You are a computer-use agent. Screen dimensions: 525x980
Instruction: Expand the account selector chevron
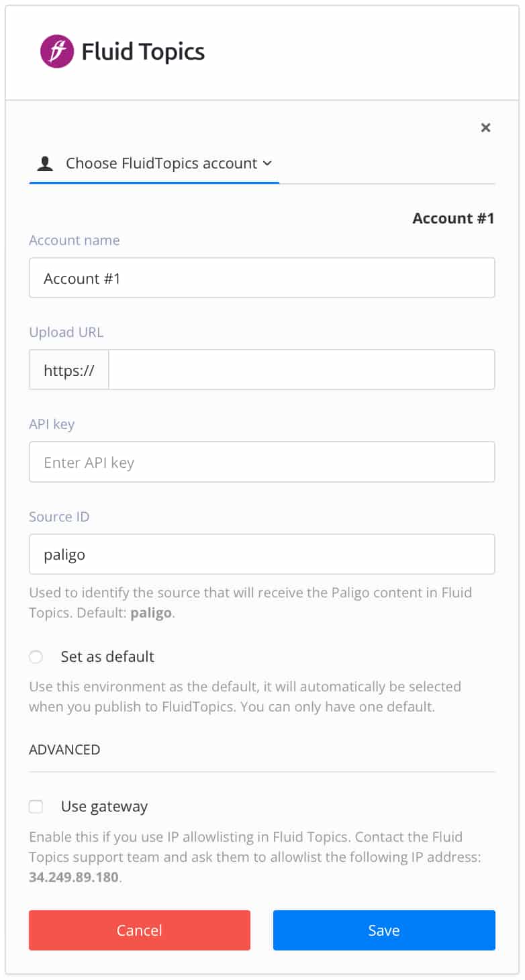click(267, 163)
